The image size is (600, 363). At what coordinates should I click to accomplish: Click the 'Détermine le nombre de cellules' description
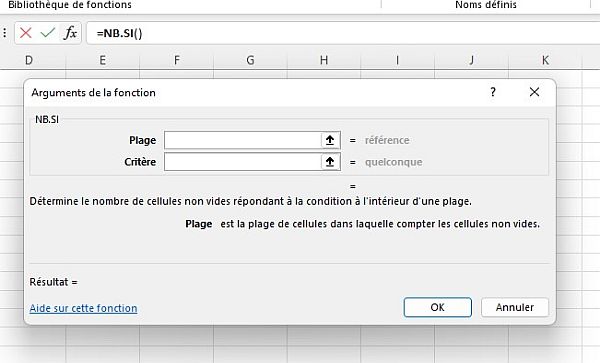[x=251, y=201]
